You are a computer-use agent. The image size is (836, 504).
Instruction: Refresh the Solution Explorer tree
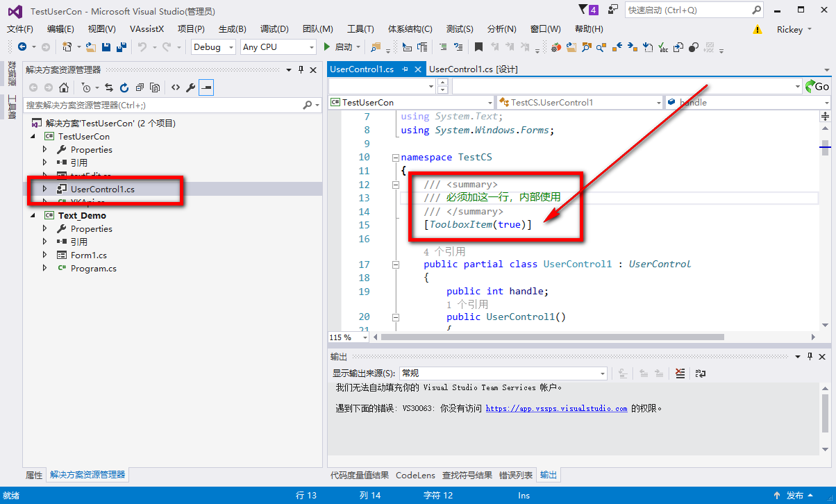[124, 87]
